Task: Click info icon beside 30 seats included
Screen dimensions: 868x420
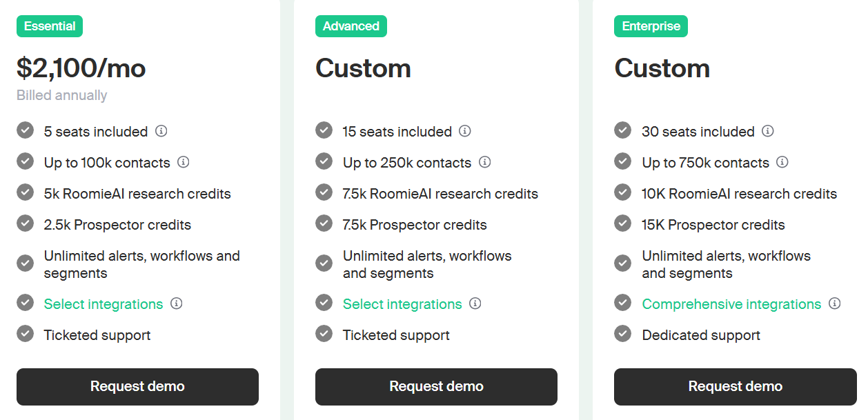Action: click(x=767, y=130)
